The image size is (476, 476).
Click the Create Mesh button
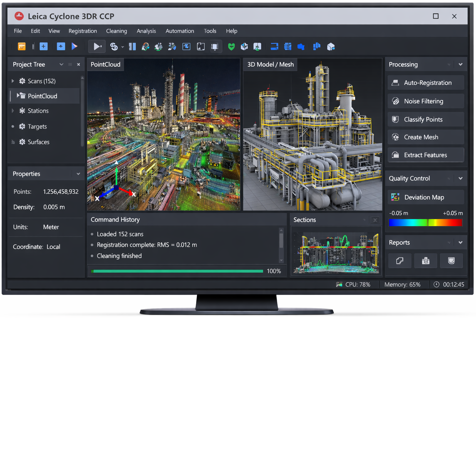[425, 137]
